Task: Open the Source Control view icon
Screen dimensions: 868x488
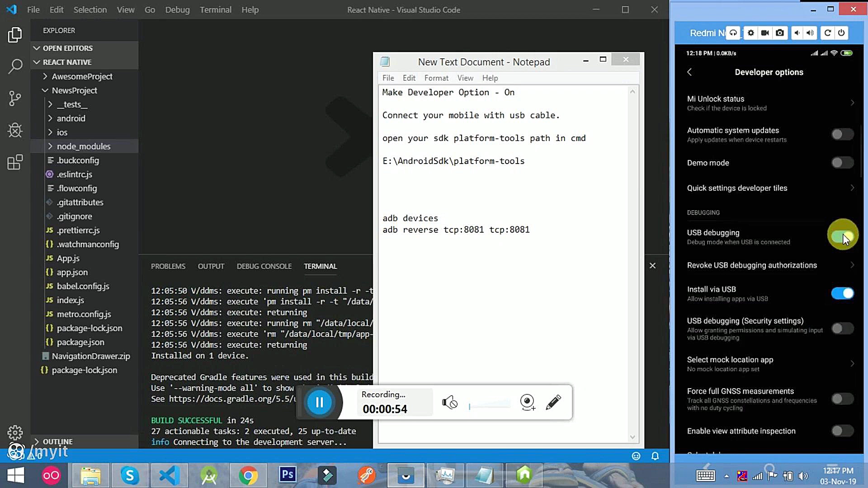Action: tap(15, 98)
